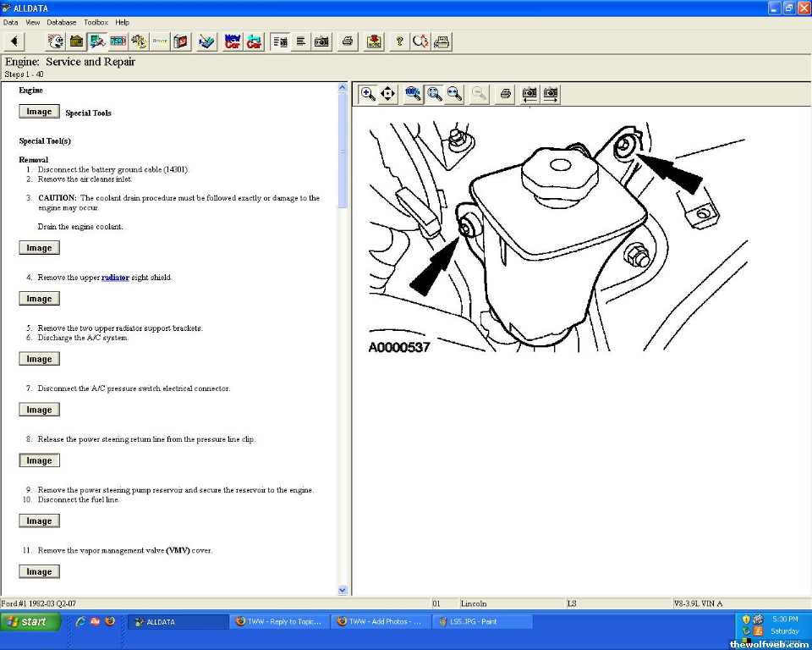The image size is (812, 650).
Task: Click the 100% zoom magnifier icon
Action: 414,94
